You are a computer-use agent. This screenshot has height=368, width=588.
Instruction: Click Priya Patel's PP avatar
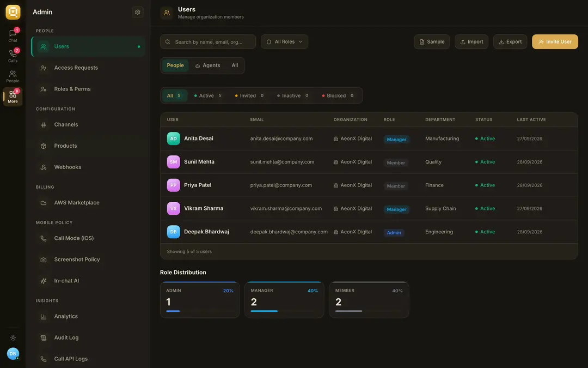pos(173,185)
